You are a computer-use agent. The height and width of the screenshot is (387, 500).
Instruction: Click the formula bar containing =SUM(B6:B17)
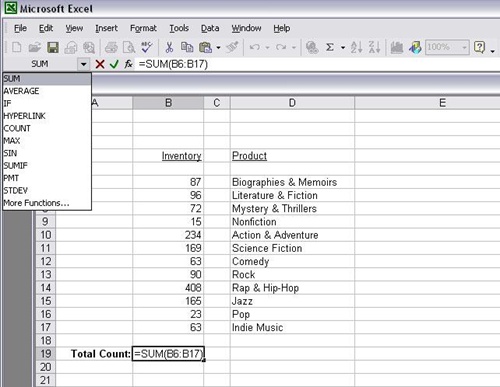pos(318,64)
